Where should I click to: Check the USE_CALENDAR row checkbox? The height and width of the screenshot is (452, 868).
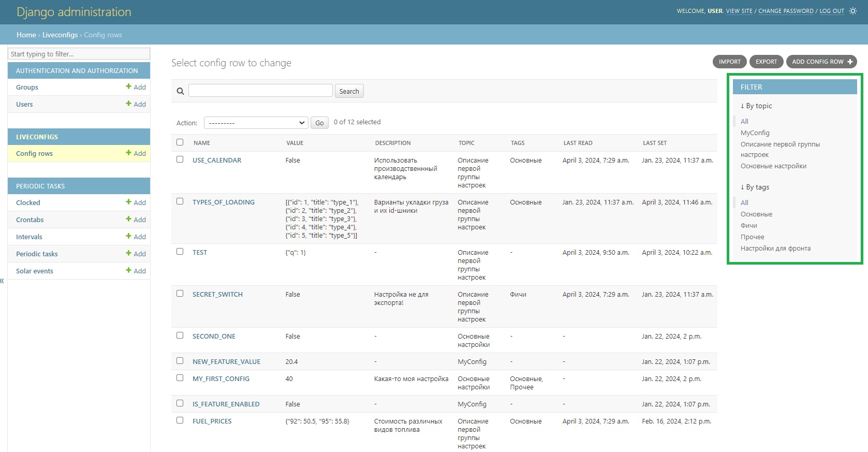point(180,159)
